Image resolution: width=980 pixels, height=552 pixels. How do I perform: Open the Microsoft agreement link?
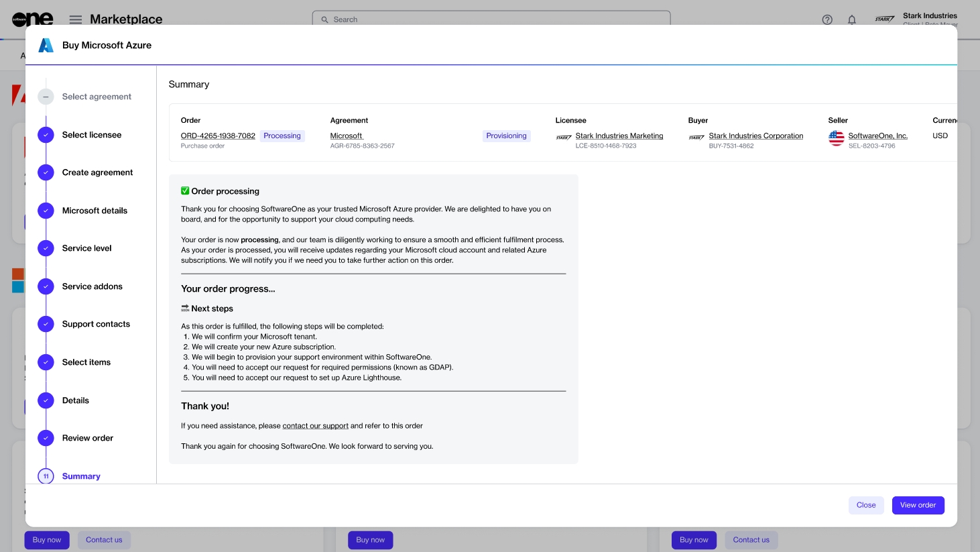(346, 135)
